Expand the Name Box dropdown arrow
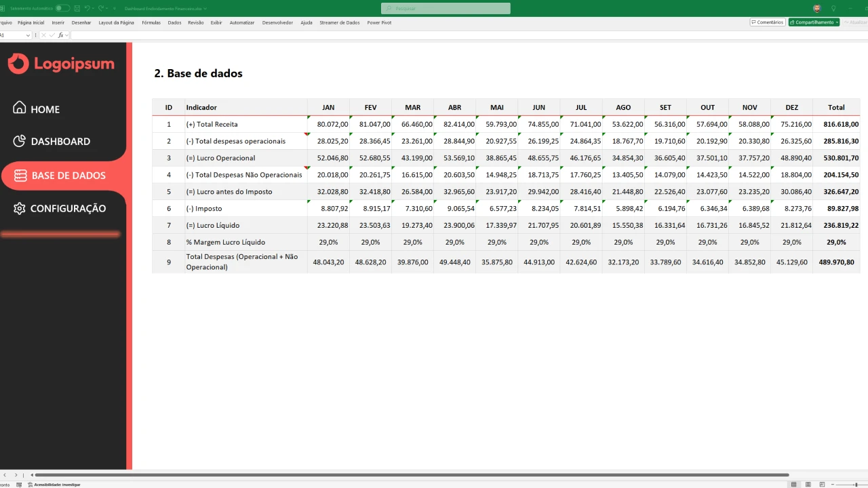The height and width of the screenshot is (488, 868). (x=28, y=35)
